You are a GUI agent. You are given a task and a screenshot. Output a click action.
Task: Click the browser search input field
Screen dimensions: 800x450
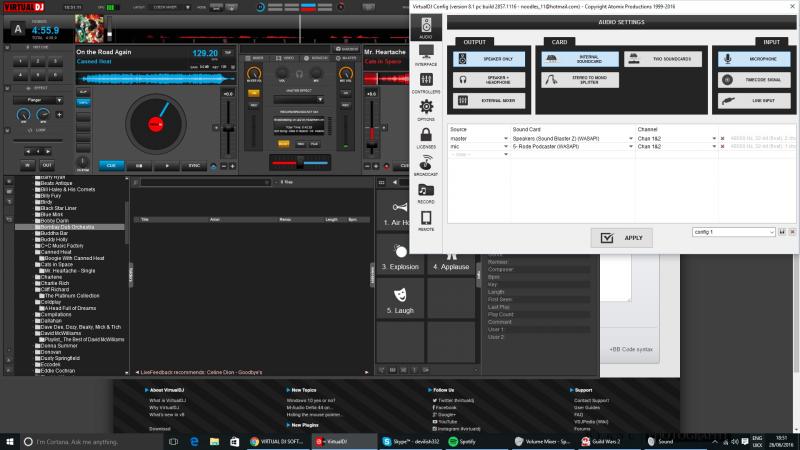coord(205,182)
